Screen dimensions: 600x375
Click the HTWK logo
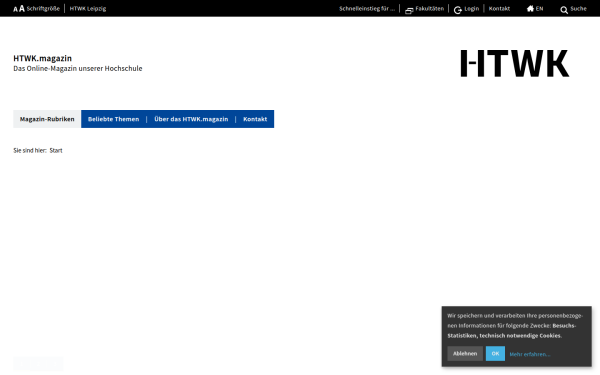pos(515,63)
